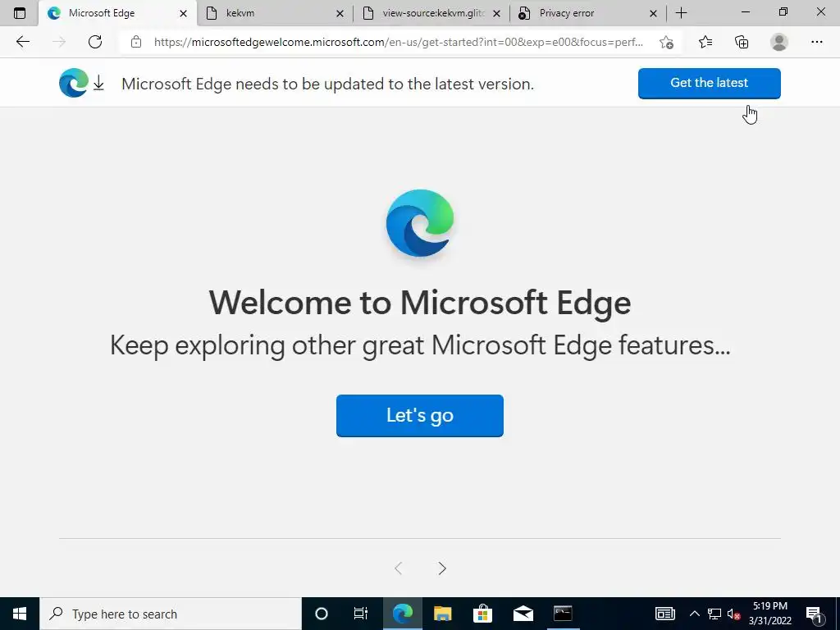Image resolution: width=840 pixels, height=630 pixels.
Task: Open the clock showing 5:19 PM
Action: click(769, 614)
